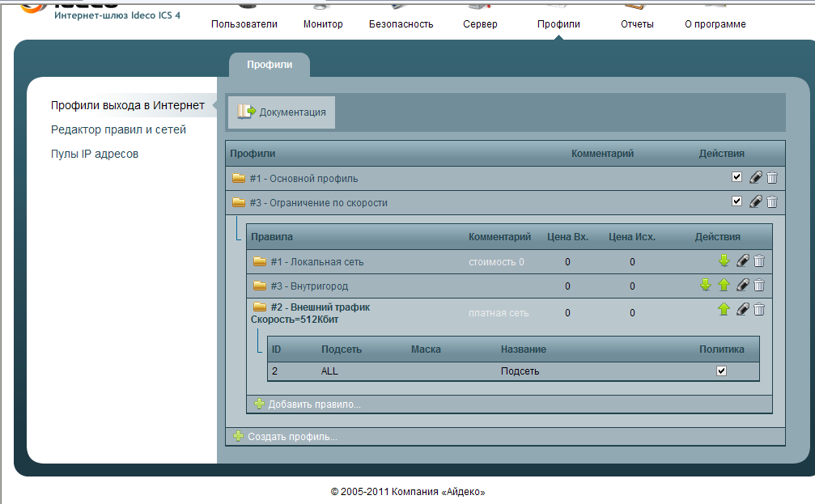Viewport: 815px width, 504px height.
Task: Edit the #3 Ограничение по скорости profile
Action: [x=755, y=202]
